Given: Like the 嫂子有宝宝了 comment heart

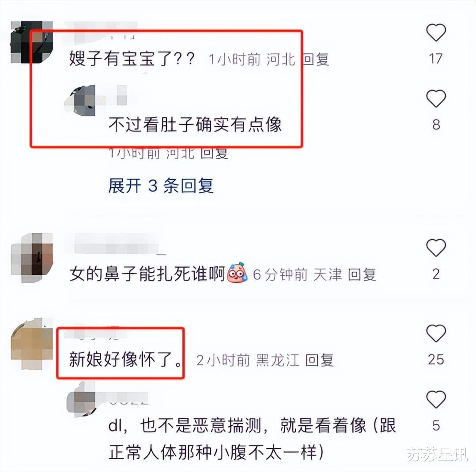Looking at the screenshot, I should [x=436, y=32].
